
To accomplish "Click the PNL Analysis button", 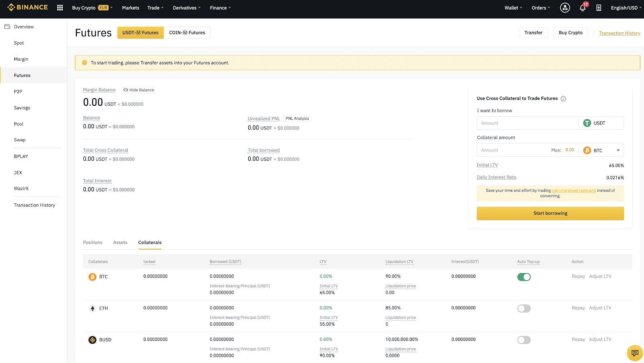I will pos(297,119).
